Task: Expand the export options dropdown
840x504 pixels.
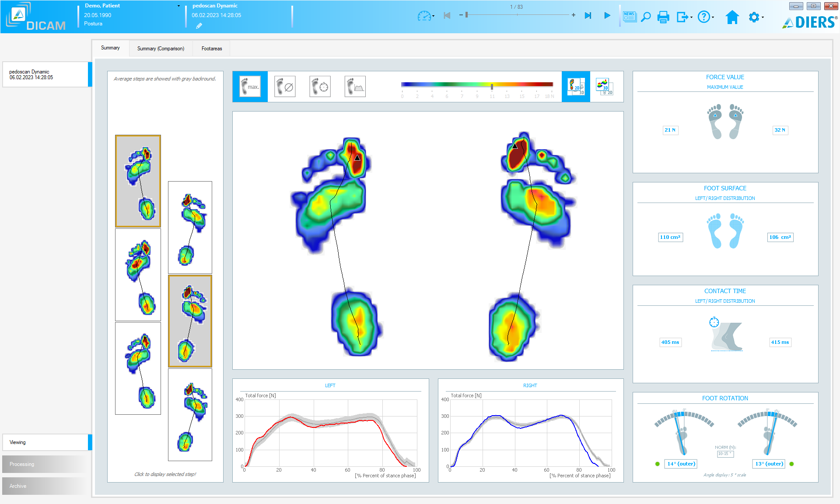Action: (x=684, y=17)
